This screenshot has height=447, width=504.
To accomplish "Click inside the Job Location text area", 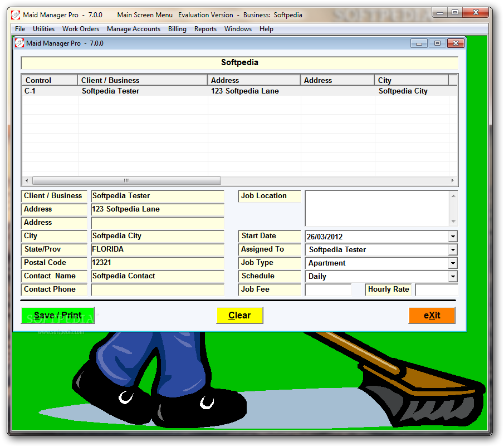I will (x=378, y=208).
